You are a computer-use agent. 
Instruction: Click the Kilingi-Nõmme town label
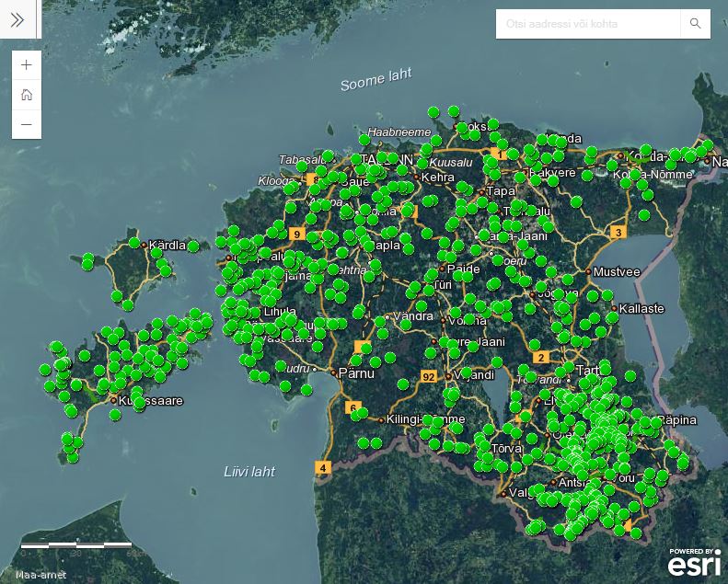pos(425,419)
